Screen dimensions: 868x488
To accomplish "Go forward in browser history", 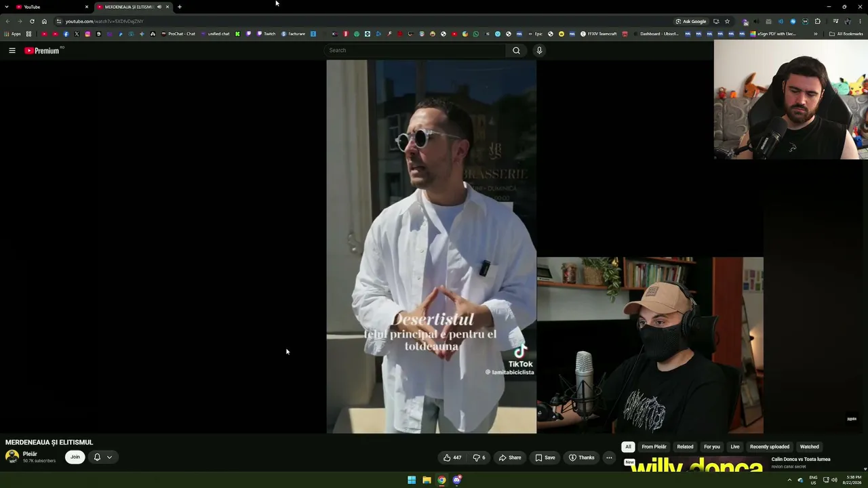I will click(20, 22).
